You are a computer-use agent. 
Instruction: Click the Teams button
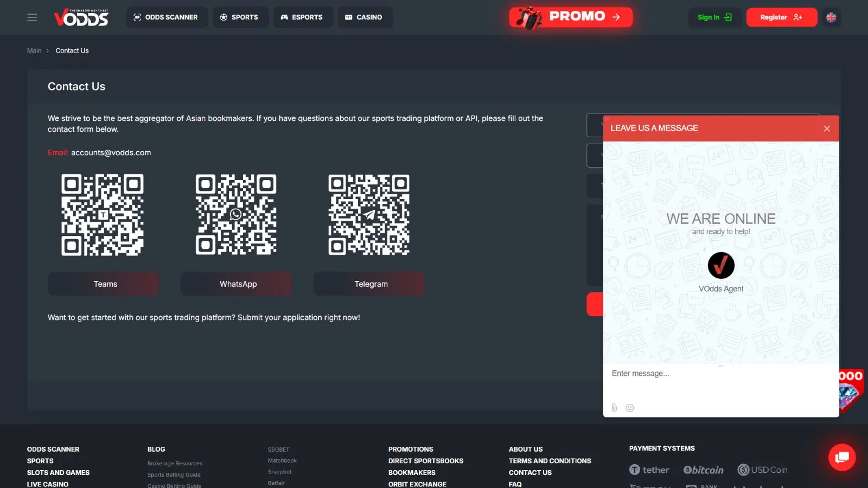pyautogui.click(x=103, y=284)
